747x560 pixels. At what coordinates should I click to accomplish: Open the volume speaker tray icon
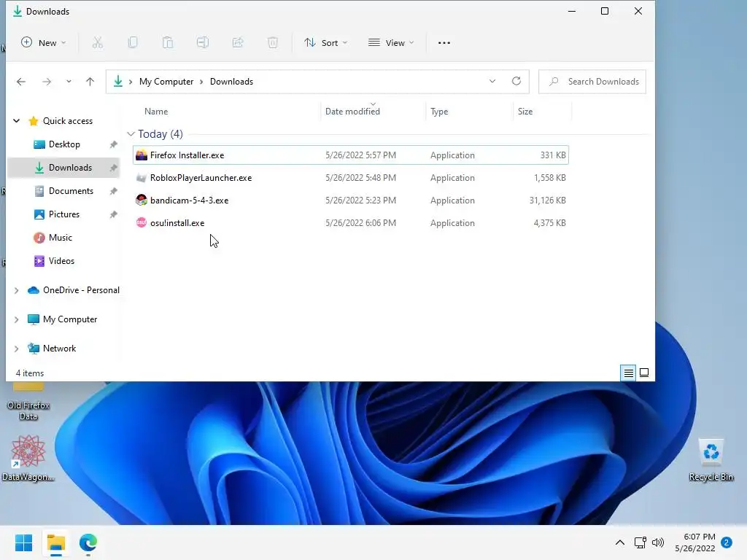click(x=658, y=542)
